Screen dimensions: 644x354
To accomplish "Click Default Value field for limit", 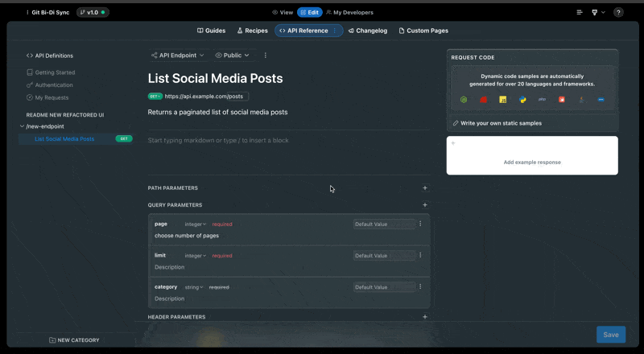I will pyautogui.click(x=384, y=255).
